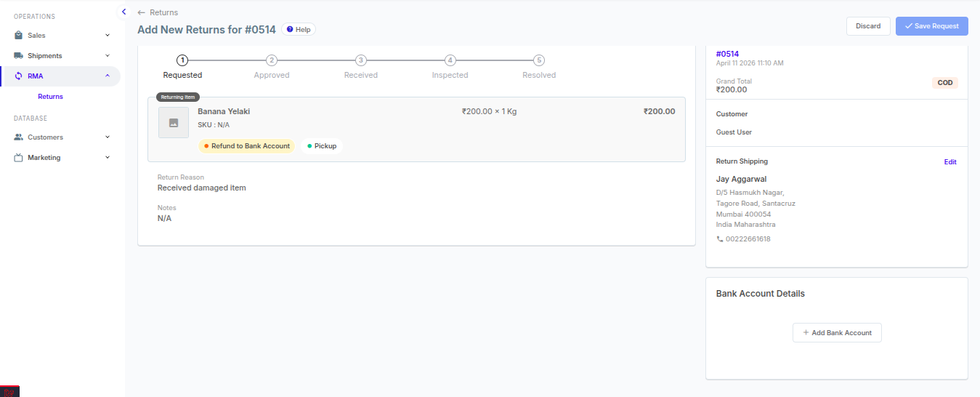The image size is (980, 397).
Task: Click the Marketing icon in sidebar
Action: (x=18, y=157)
